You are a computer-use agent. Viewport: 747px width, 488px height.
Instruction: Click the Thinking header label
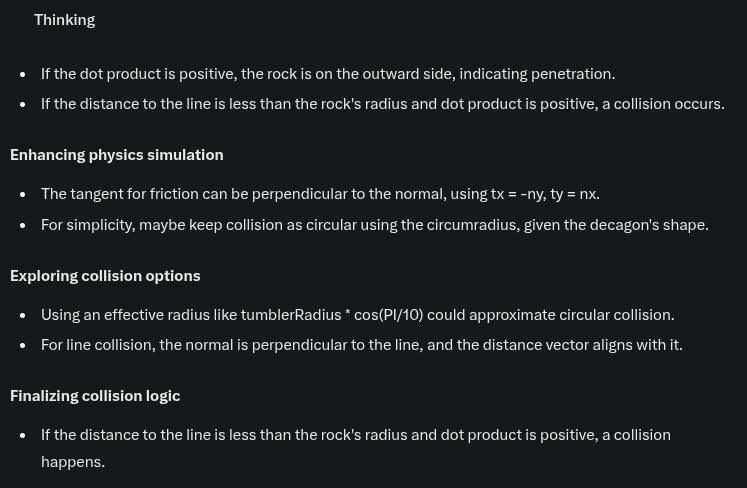point(64,20)
